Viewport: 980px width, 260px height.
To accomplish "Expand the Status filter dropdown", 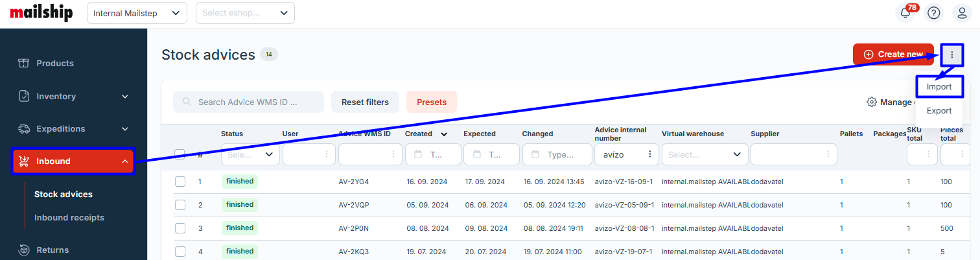I will click(250, 154).
